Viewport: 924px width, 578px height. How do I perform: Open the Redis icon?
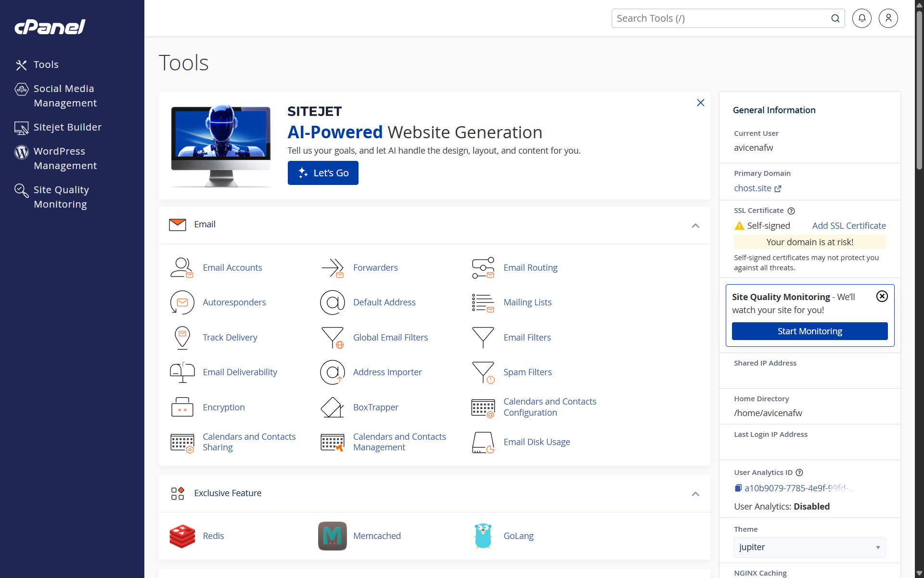[182, 536]
